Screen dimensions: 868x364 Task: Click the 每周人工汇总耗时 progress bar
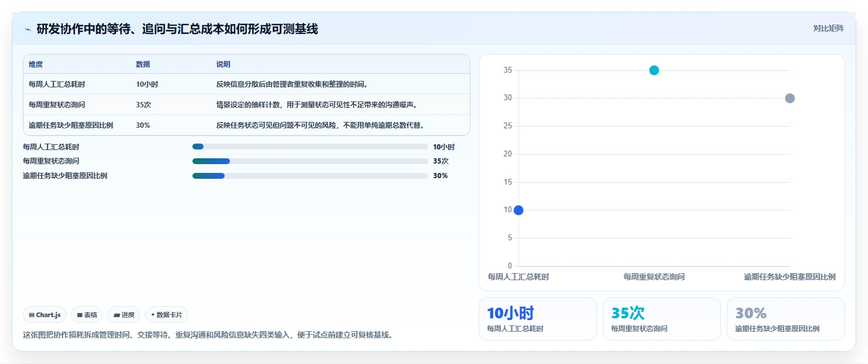pos(310,147)
